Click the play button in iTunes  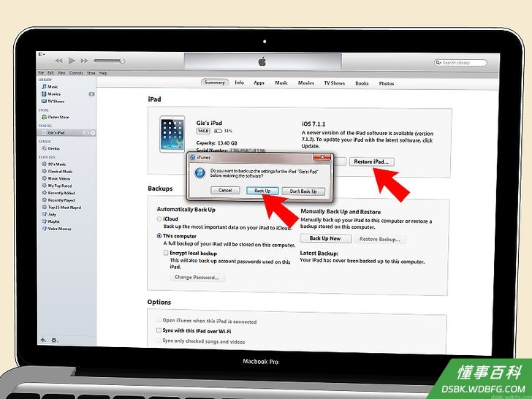[x=72, y=61]
